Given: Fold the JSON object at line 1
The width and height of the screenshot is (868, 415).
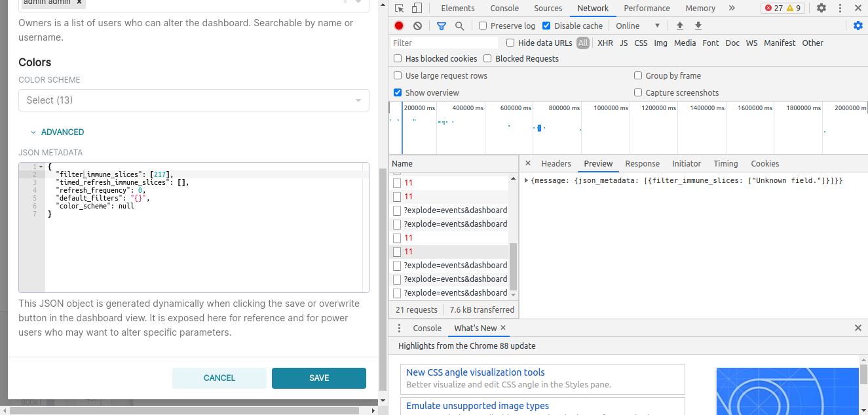Looking at the screenshot, I should [x=41, y=167].
